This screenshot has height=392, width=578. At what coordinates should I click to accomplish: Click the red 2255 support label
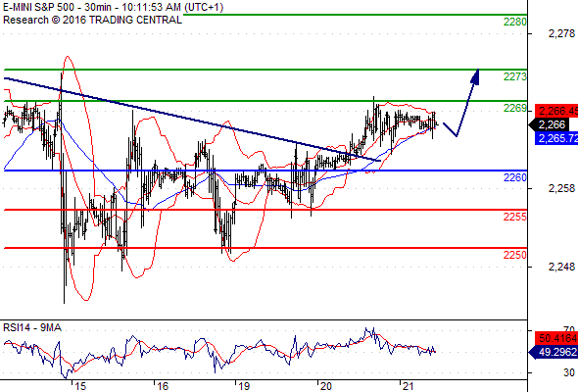[514, 217]
